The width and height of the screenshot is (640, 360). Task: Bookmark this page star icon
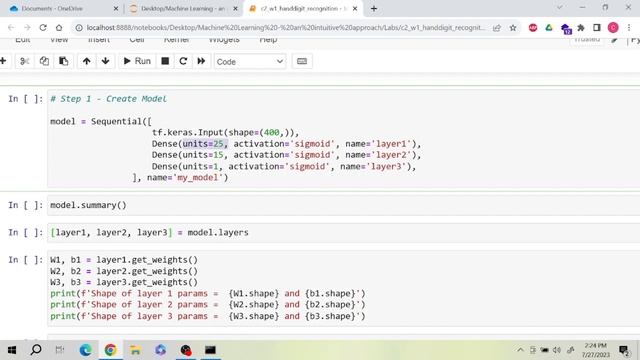click(513, 28)
